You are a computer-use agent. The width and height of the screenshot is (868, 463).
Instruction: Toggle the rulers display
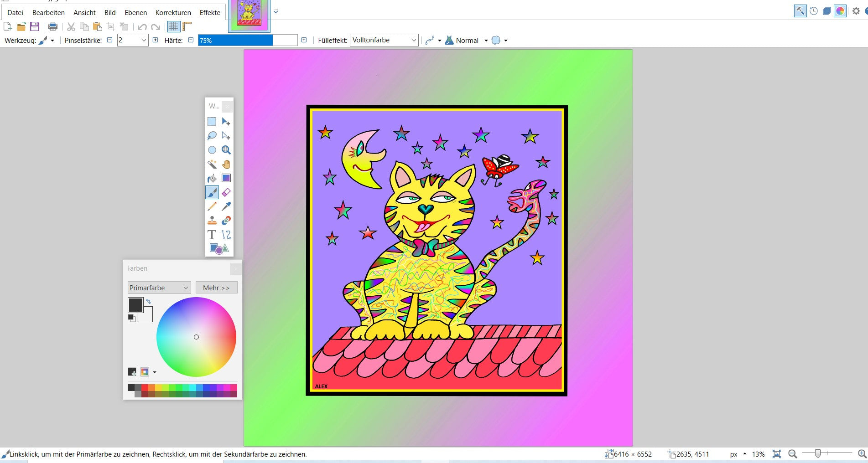tap(187, 26)
